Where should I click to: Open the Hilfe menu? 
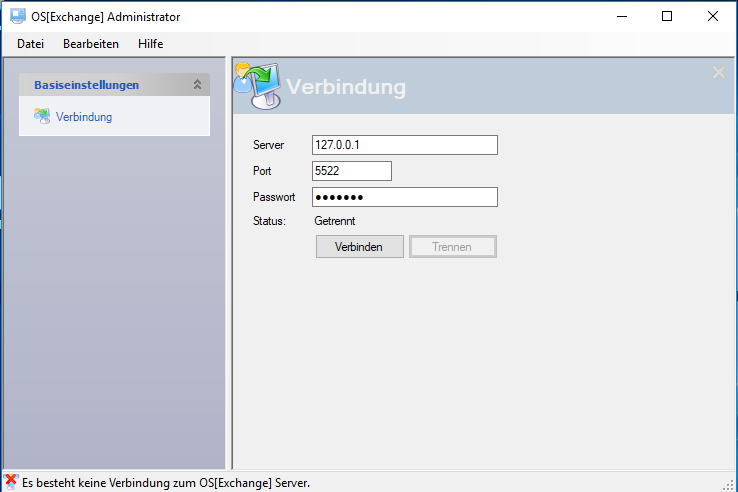point(151,44)
